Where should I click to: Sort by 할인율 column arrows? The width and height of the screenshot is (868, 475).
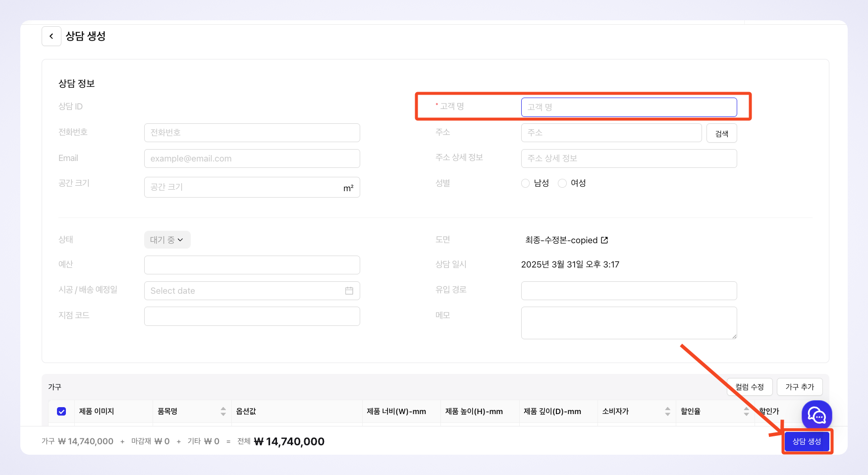(x=746, y=411)
